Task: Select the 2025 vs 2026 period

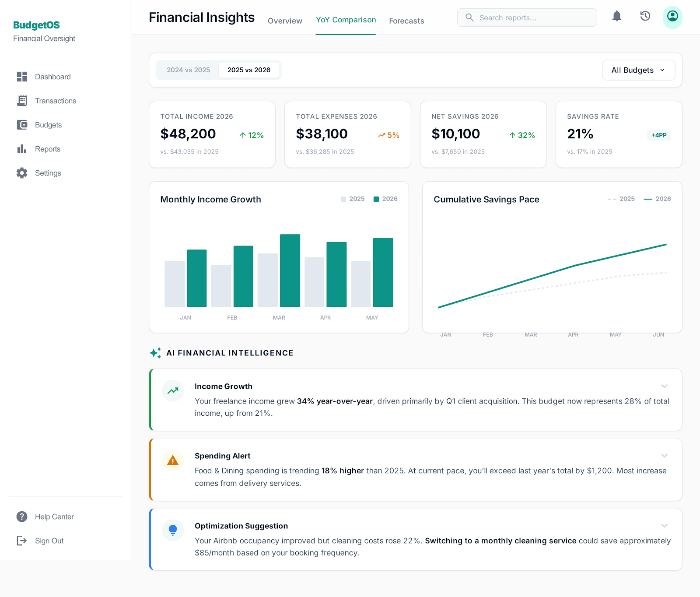Action: [x=248, y=70]
